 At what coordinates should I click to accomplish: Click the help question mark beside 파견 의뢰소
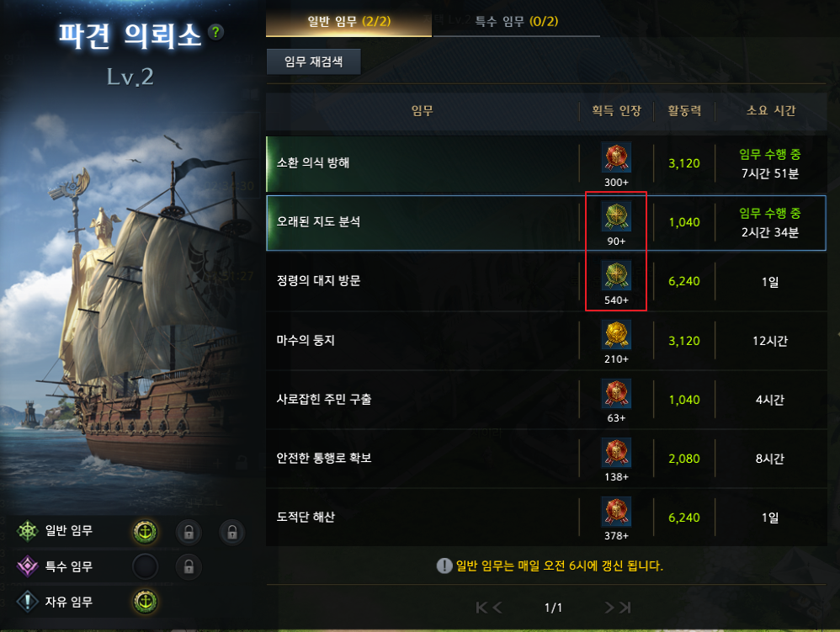[x=216, y=32]
